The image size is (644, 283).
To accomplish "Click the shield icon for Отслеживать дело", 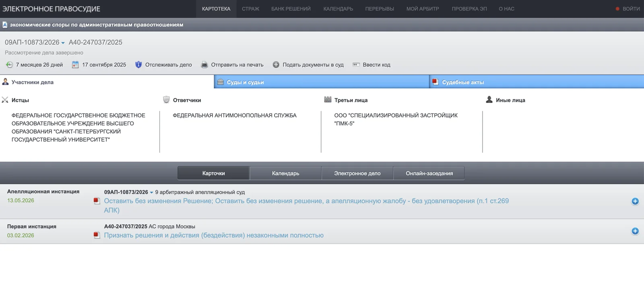I will pyautogui.click(x=138, y=65).
